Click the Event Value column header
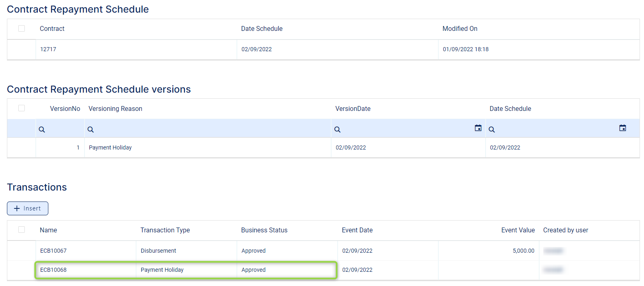 [518, 230]
